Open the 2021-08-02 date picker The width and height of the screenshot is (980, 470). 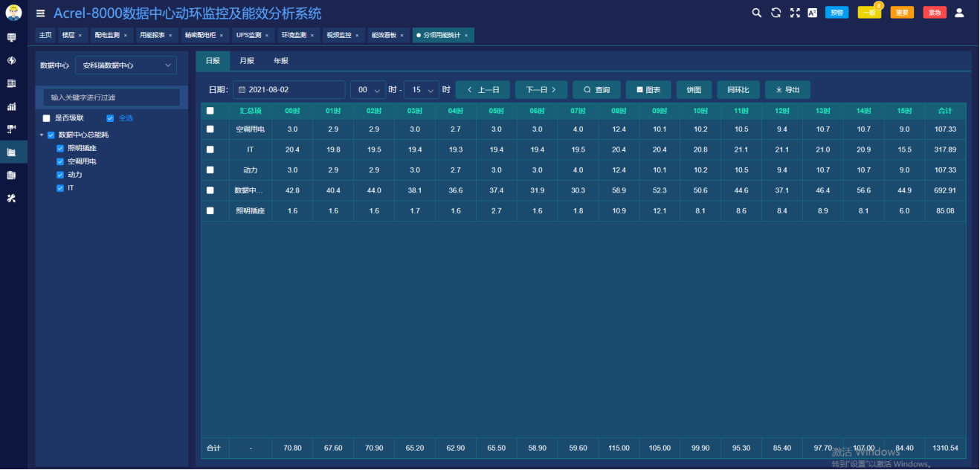(288, 90)
